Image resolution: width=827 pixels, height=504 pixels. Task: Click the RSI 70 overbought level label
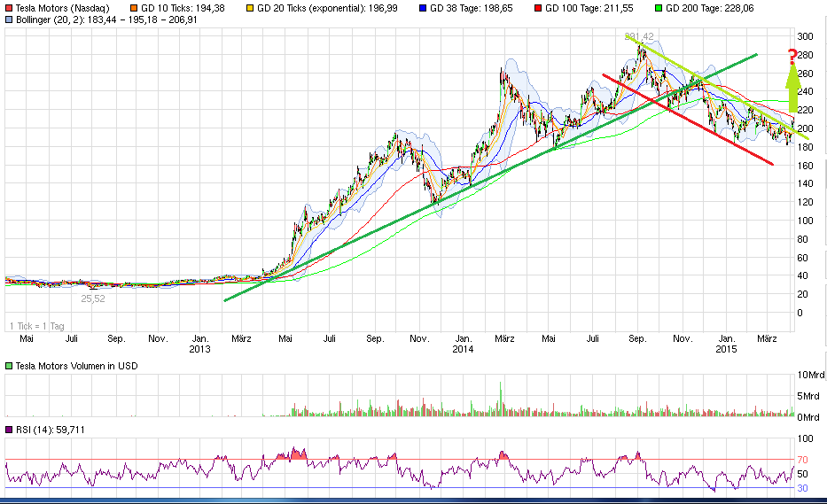(802, 460)
